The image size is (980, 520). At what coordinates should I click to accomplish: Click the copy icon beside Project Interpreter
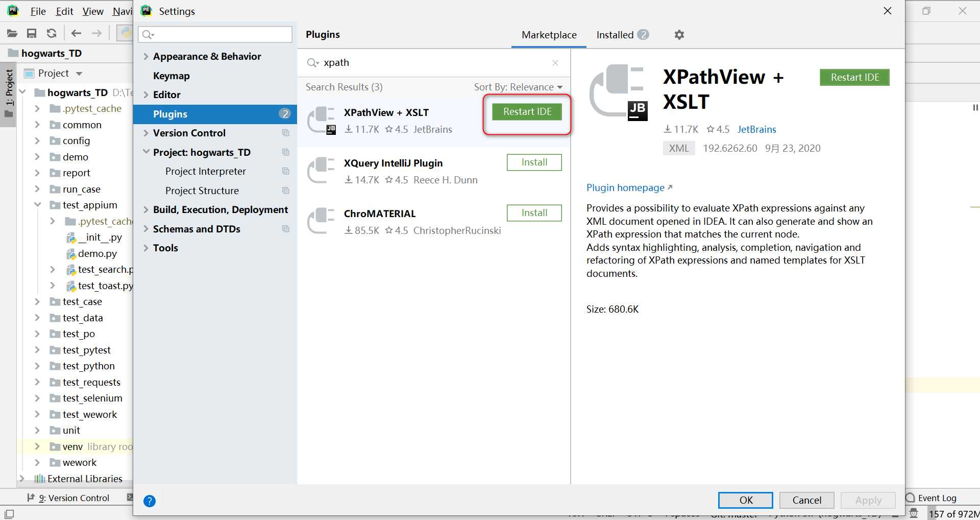[286, 171]
